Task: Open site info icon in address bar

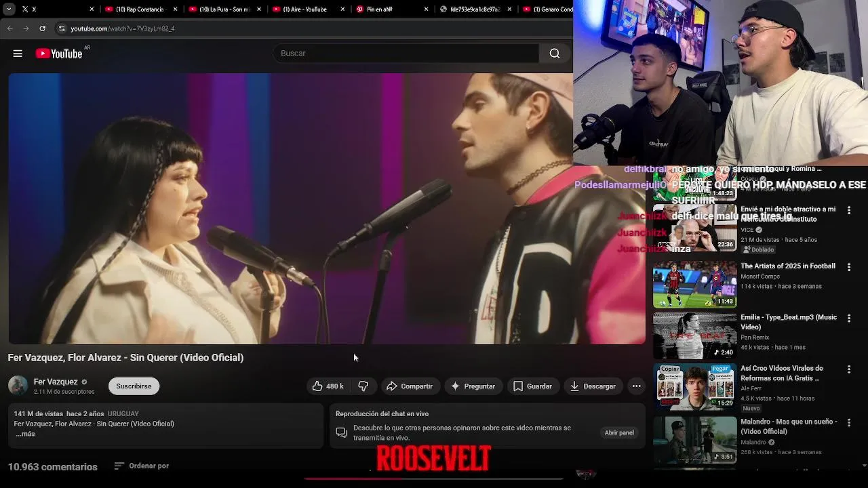Action: 62,28
